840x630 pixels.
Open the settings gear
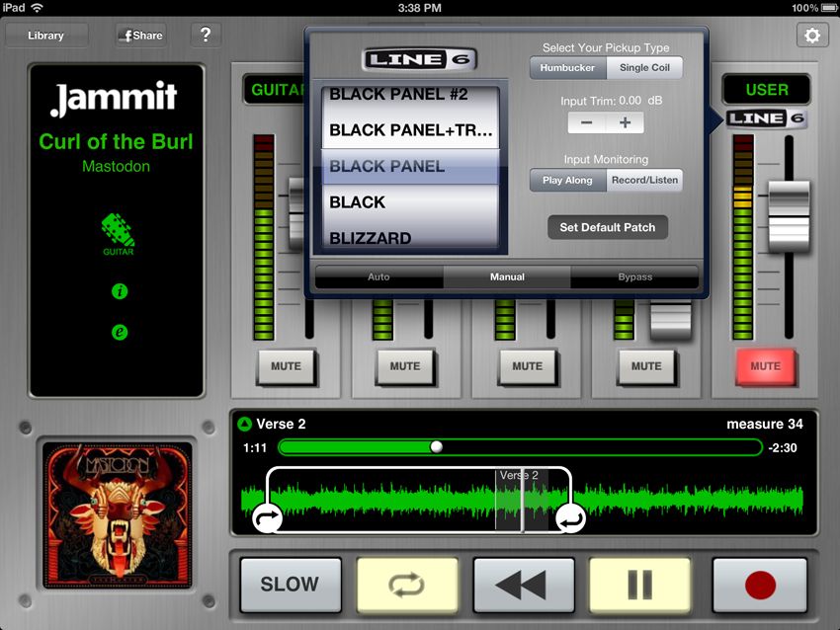pyautogui.click(x=812, y=36)
